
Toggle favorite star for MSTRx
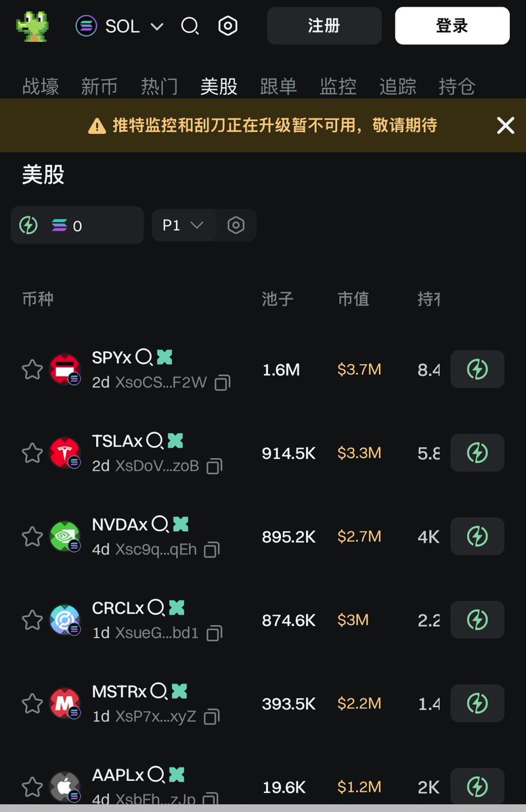[x=32, y=704]
